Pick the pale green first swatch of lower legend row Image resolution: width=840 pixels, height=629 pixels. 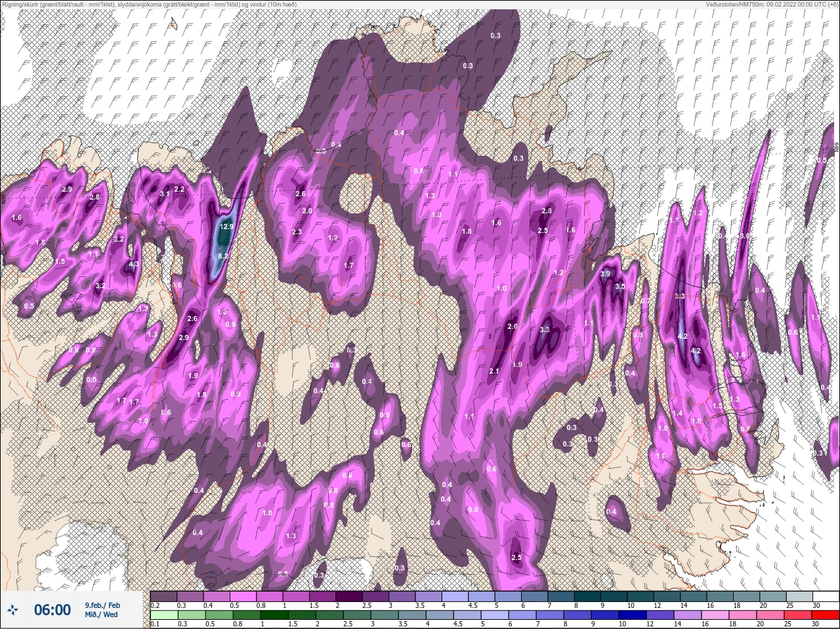163,615
